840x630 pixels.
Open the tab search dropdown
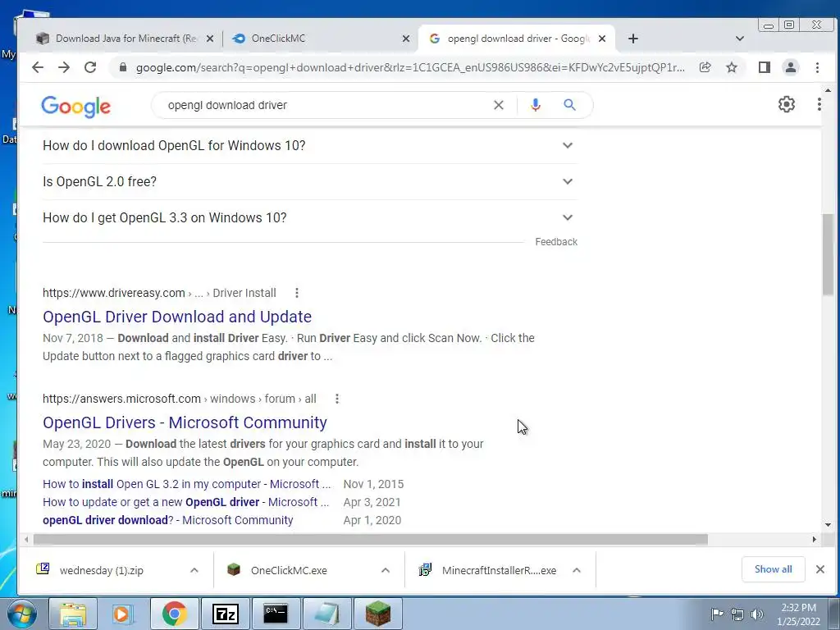coord(740,39)
